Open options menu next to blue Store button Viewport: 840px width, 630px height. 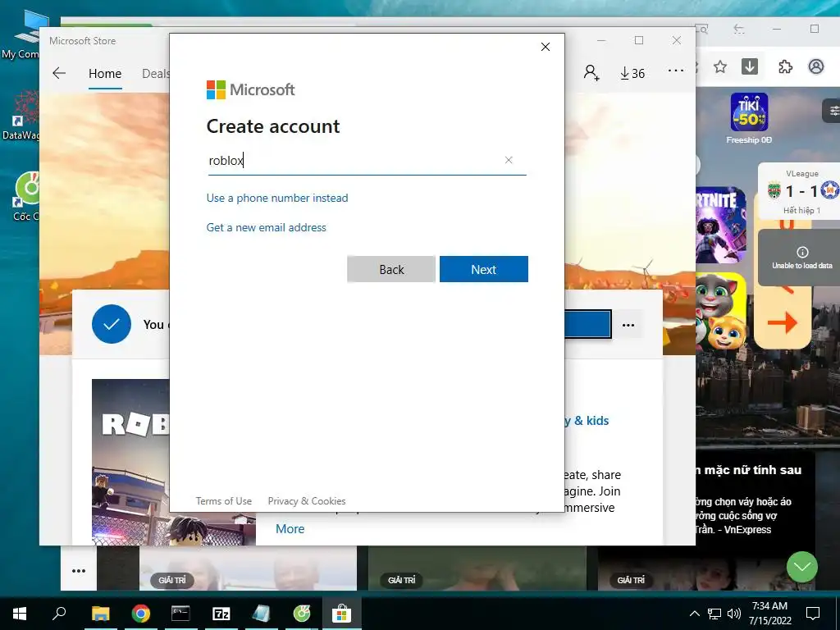(x=628, y=325)
